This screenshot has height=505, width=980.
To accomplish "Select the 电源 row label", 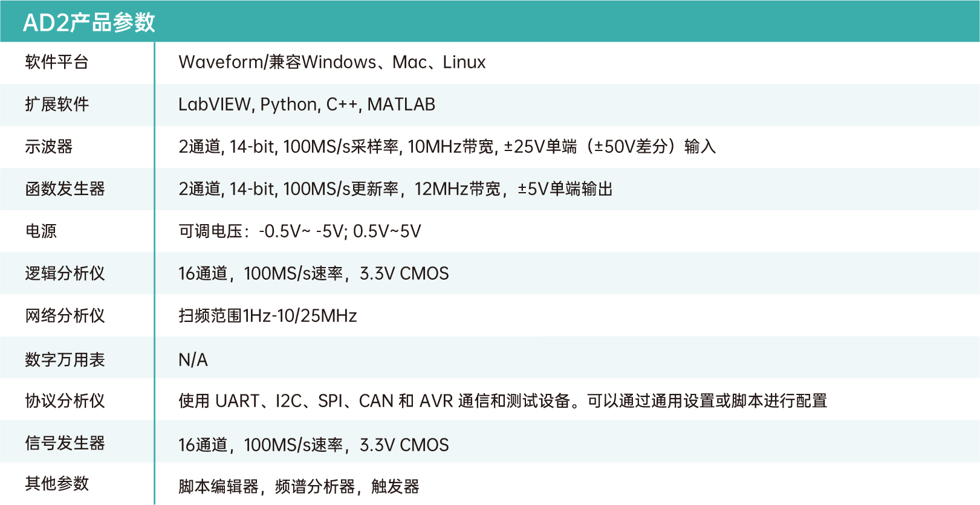I will (x=41, y=231).
